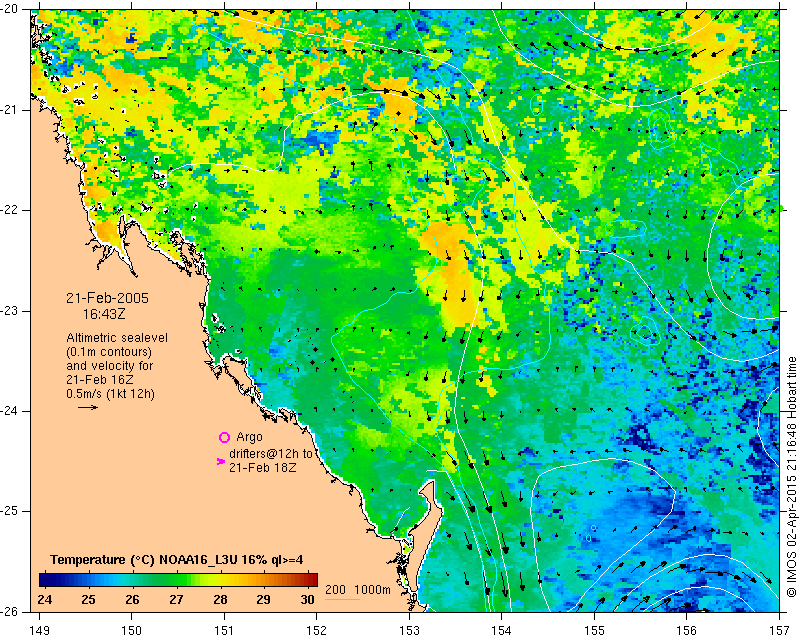Click longitude axis label '152'

point(316,631)
